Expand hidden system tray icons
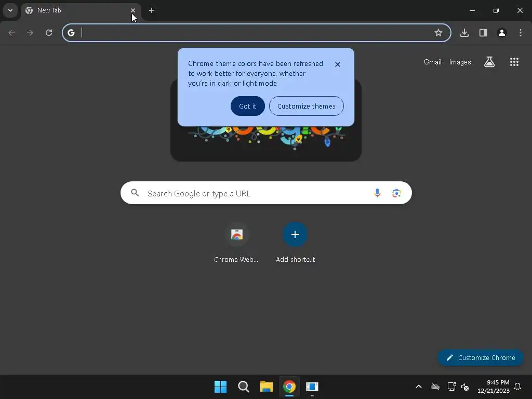This screenshot has width=532, height=399. (419, 387)
